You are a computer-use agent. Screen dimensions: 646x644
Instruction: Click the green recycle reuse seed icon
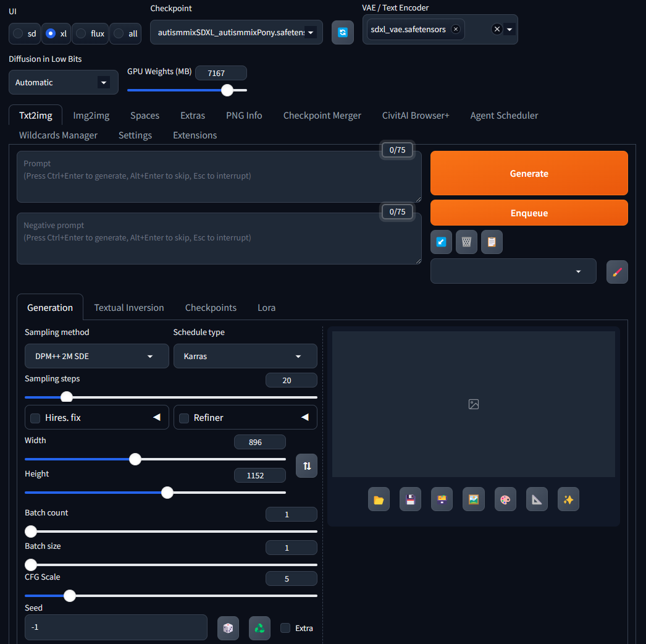click(x=259, y=628)
